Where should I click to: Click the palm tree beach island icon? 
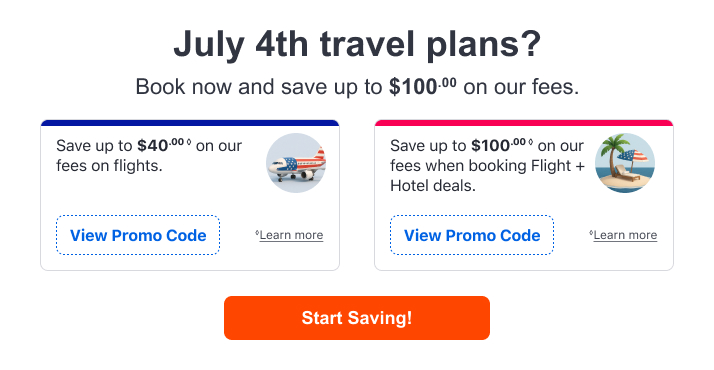pos(625,163)
